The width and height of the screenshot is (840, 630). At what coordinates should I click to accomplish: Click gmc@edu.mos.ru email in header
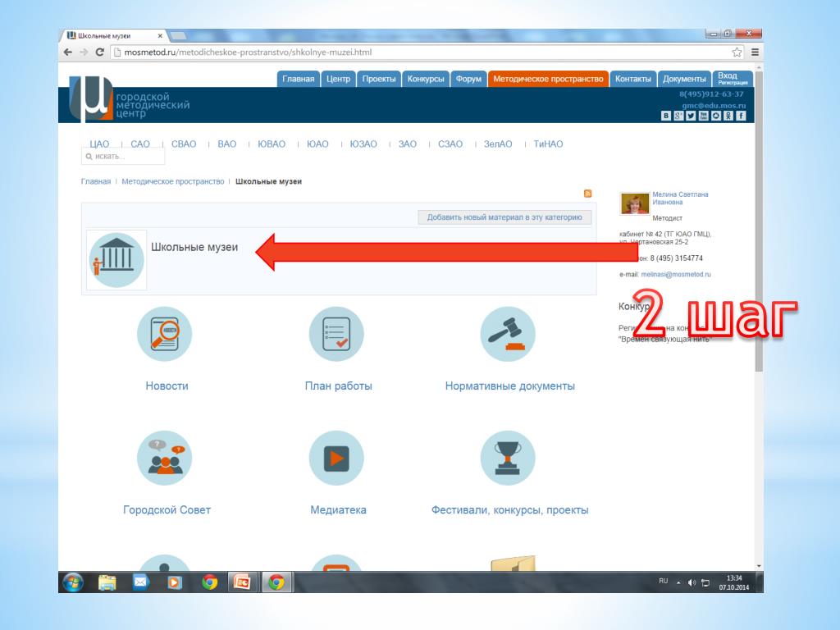(714, 105)
